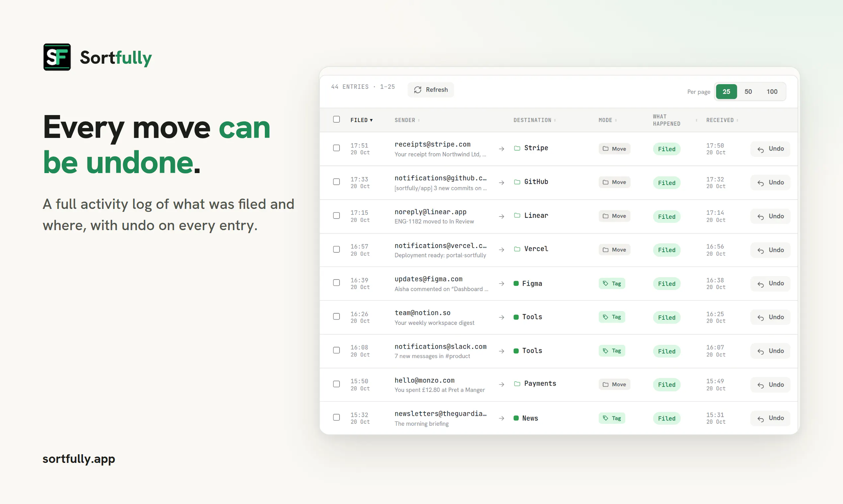
Task: Undo the GitHub notification move
Action: 770,182
